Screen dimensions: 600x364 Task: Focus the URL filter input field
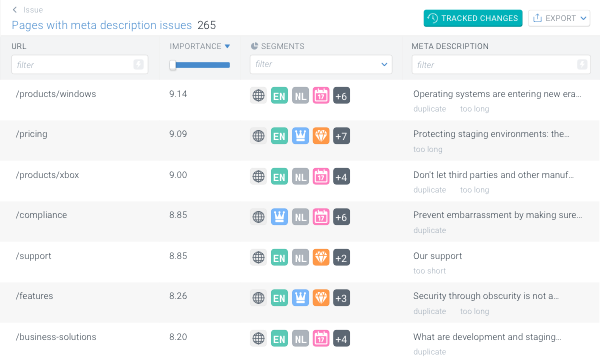pos(80,64)
